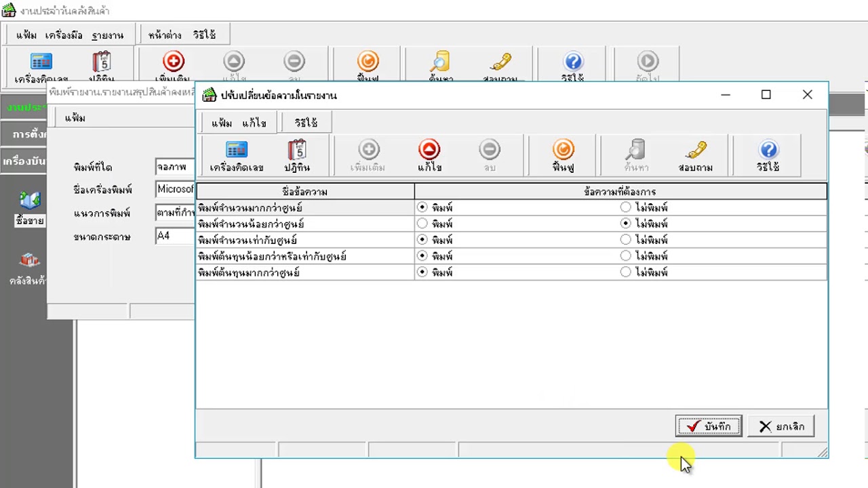Select ไม่พิมพ์ for พิมพ์จำนวนมากกว่าศูนย์ row

pyautogui.click(x=626, y=207)
